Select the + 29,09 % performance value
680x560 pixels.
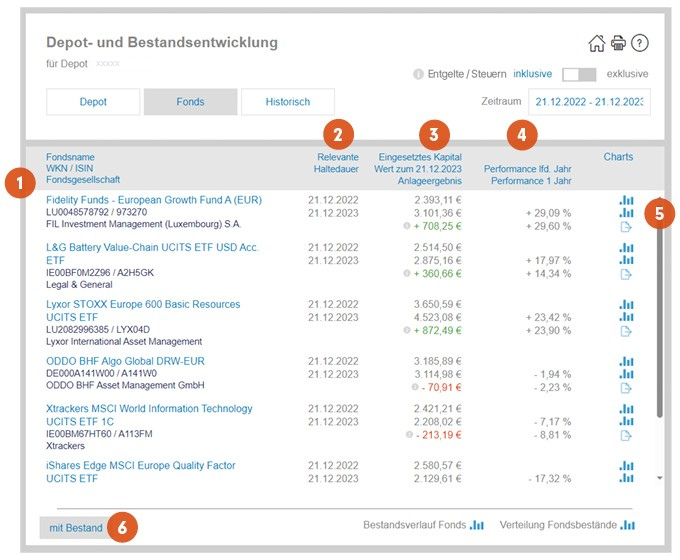click(548, 213)
